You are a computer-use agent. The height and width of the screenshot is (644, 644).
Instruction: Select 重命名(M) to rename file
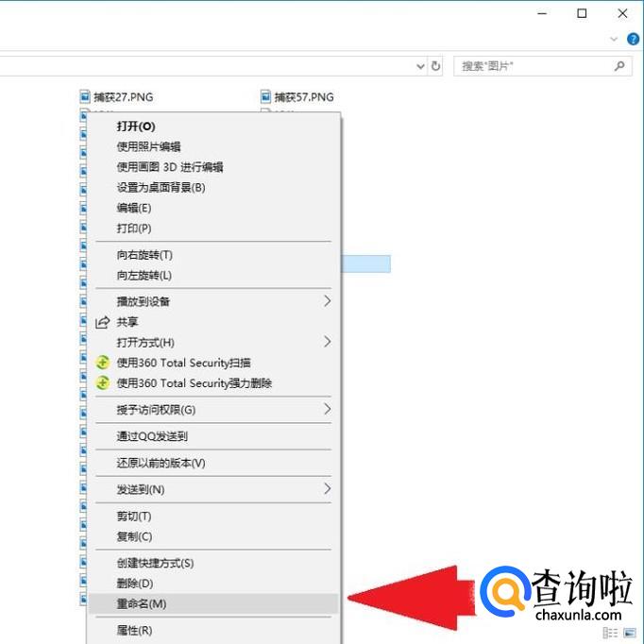point(213,603)
